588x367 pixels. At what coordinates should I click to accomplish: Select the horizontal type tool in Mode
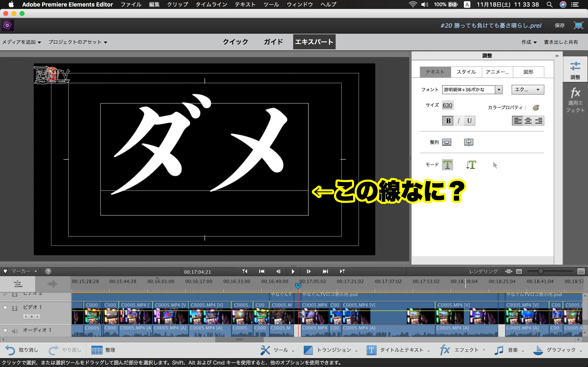click(x=447, y=165)
